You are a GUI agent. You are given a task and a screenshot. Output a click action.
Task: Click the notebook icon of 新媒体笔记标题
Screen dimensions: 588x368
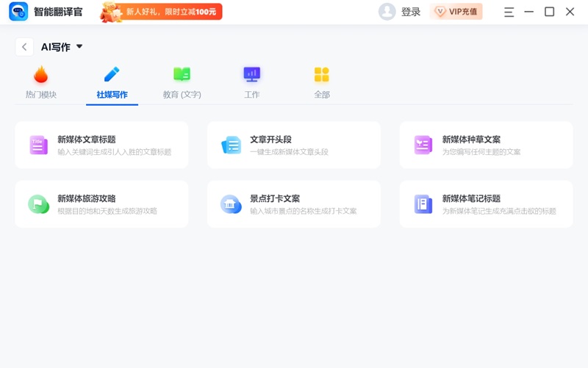click(x=423, y=204)
